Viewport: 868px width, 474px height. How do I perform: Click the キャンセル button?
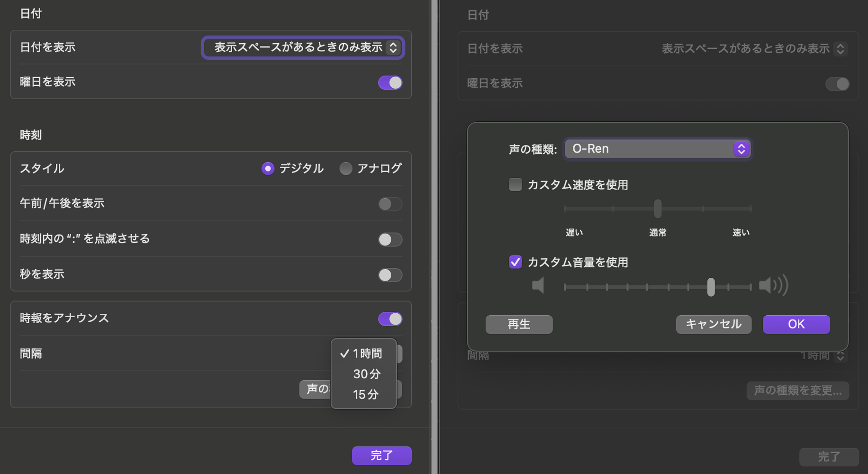click(x=713, y=324)
